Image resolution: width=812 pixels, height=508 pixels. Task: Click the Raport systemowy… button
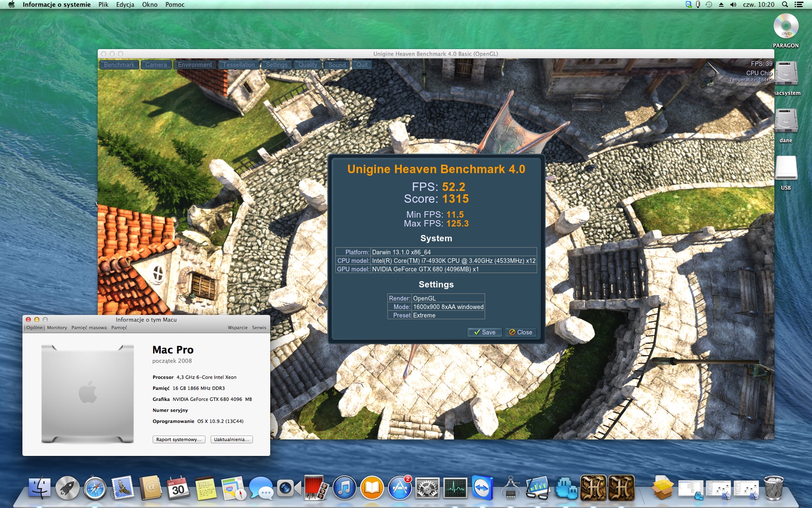tap(179, 439)
